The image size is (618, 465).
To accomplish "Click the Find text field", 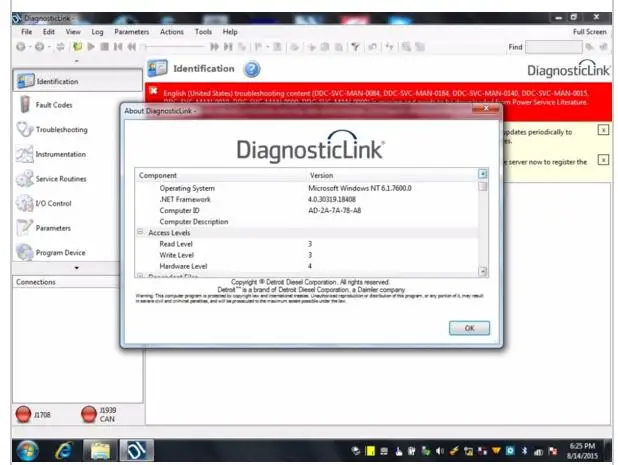I will [554, 47].
